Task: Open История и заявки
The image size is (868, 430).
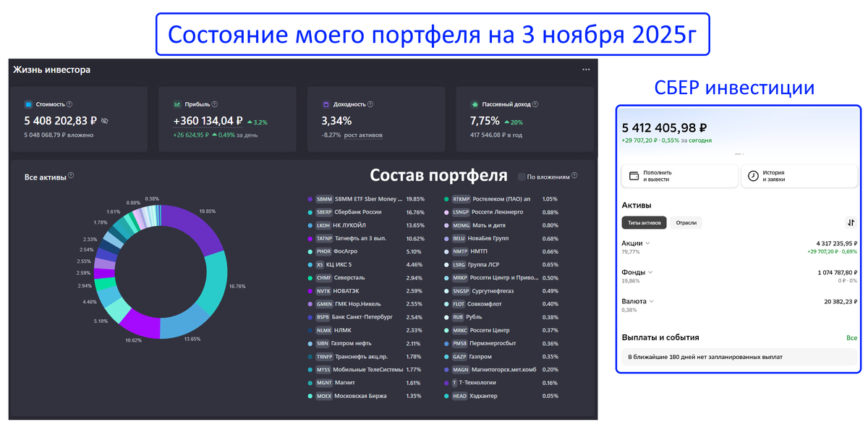Action: [799, 176]
